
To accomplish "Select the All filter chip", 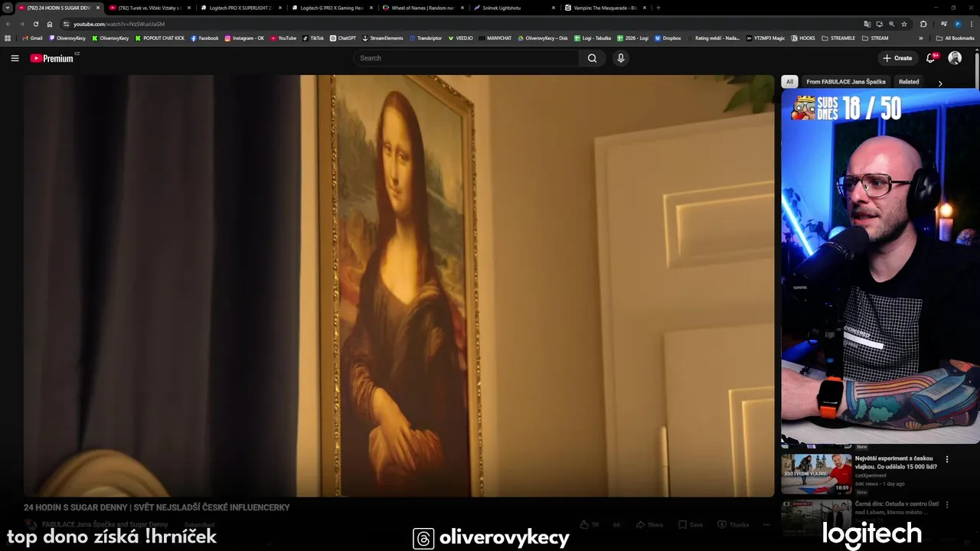I will tap(789, 82).
